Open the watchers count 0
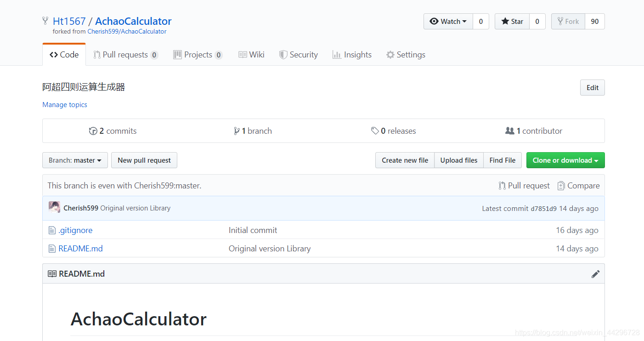This screenshot has height=341, width=644. coord(481,21)
